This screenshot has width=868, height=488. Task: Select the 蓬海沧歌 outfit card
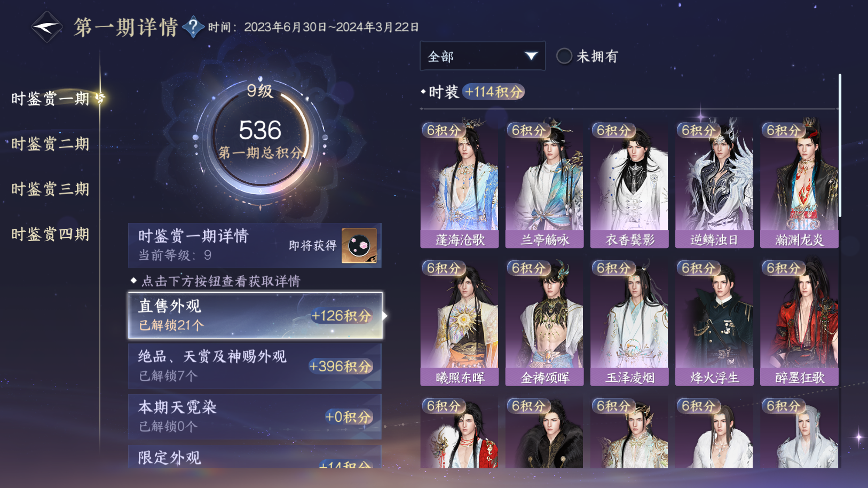point(460,183)
